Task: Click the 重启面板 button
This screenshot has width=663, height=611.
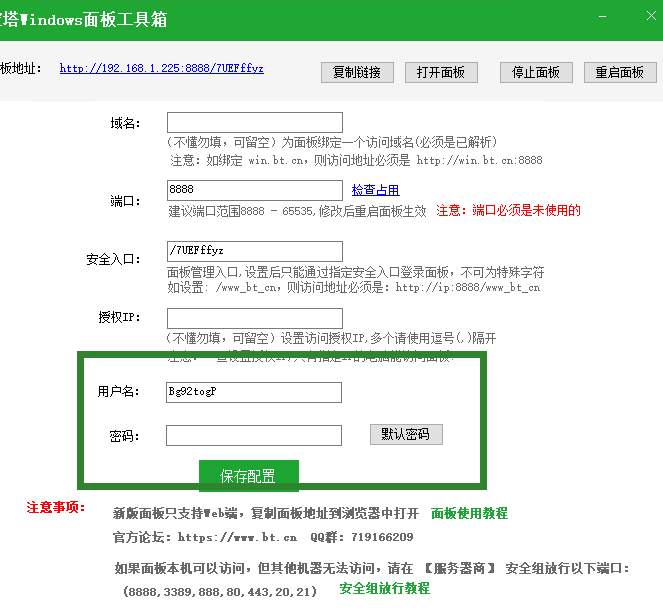Action: point(620,72)
